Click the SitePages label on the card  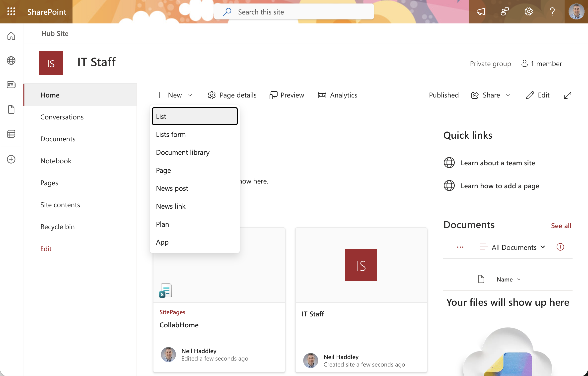(172, 312)
